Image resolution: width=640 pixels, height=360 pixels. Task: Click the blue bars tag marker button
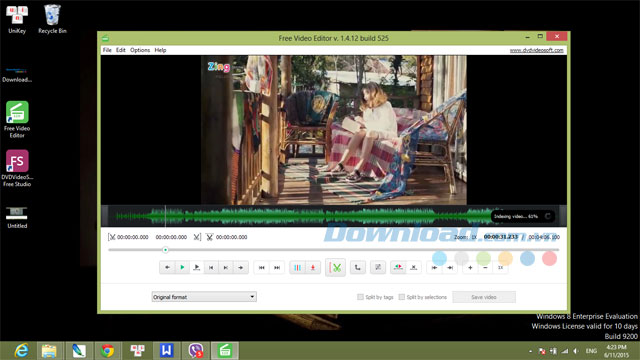coord(298,267)
